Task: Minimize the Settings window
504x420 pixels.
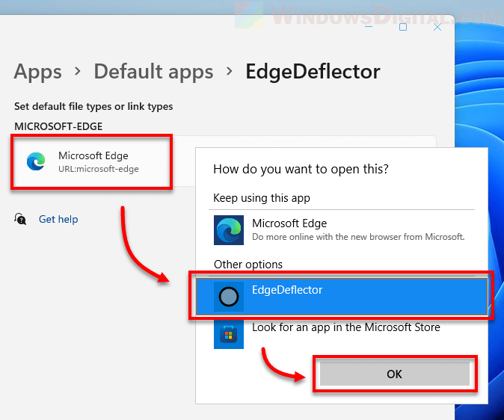Action: click(369, 27)
